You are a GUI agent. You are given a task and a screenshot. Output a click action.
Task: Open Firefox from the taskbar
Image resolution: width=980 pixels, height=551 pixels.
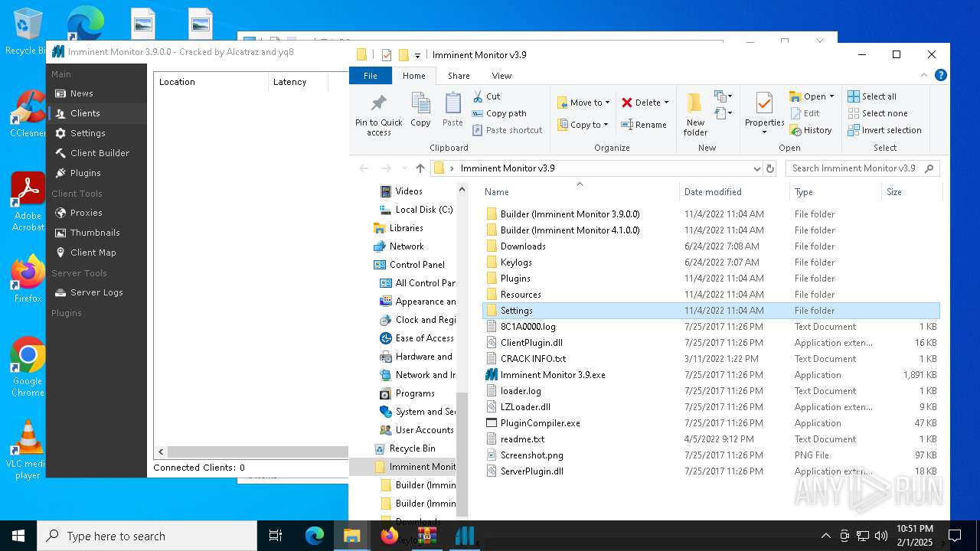pos(389,536)
